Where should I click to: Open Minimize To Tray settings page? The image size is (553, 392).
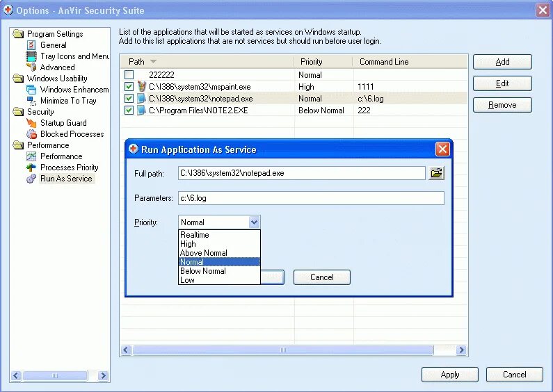pyautogui.click(x=68, y=101)
